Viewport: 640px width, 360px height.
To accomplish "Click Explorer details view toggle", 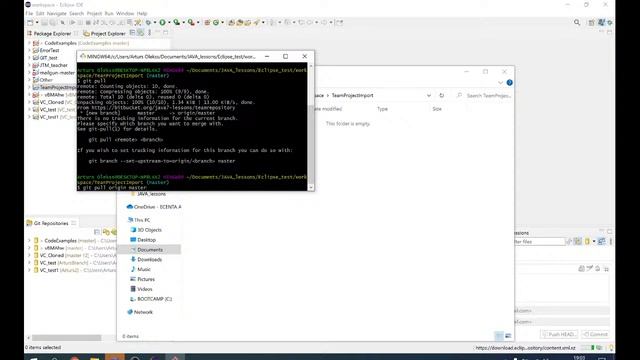I will (x=499, y=336).
